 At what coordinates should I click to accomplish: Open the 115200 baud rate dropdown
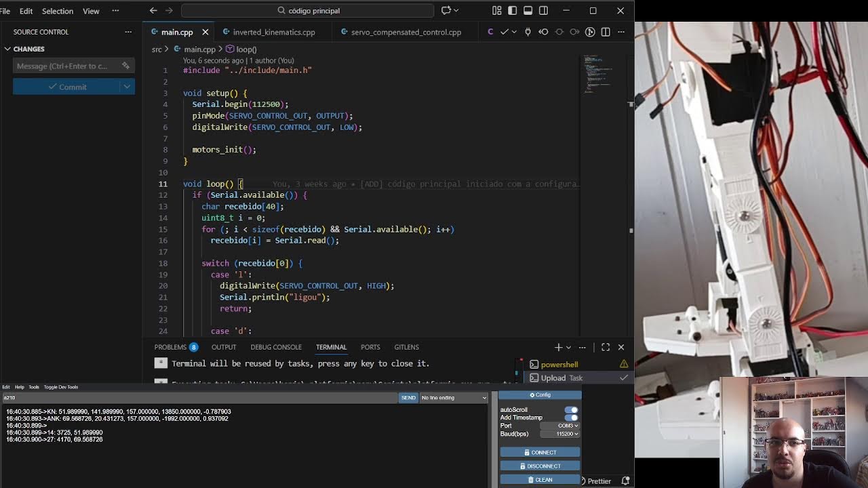pos(559,434)
